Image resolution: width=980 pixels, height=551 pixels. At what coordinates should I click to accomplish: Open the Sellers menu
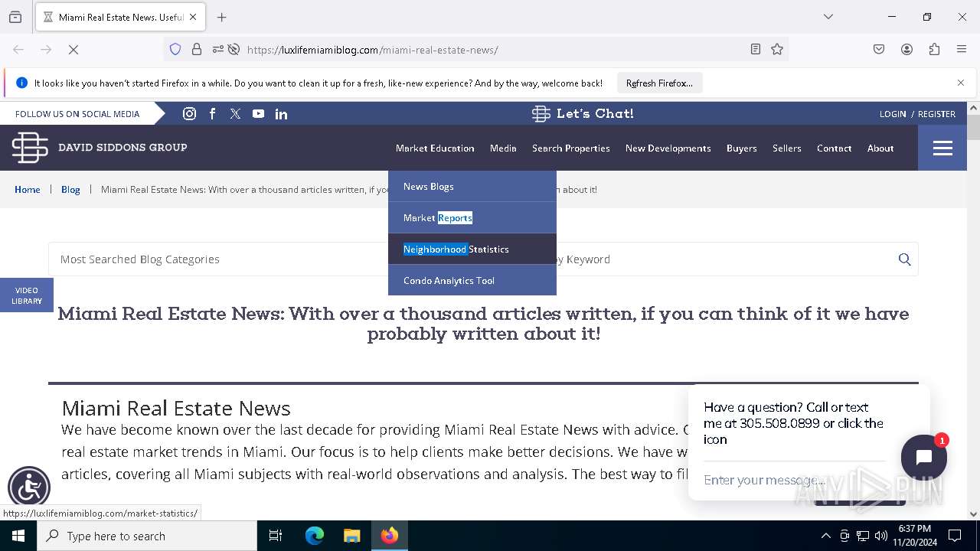click(x=786, y=148)
